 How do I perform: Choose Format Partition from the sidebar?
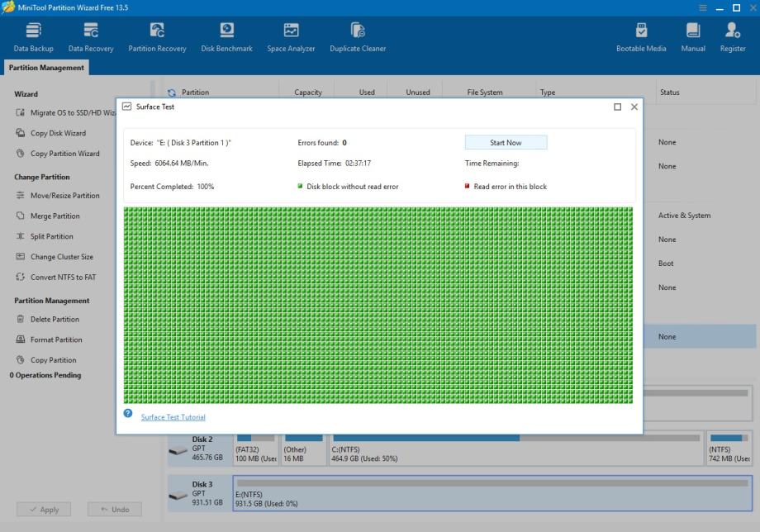(56, 340)
